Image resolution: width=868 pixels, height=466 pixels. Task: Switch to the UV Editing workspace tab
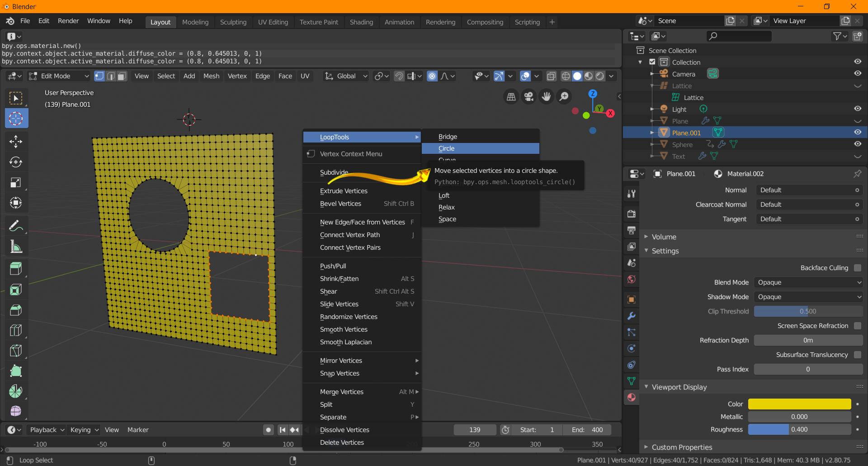click(273, 22)
